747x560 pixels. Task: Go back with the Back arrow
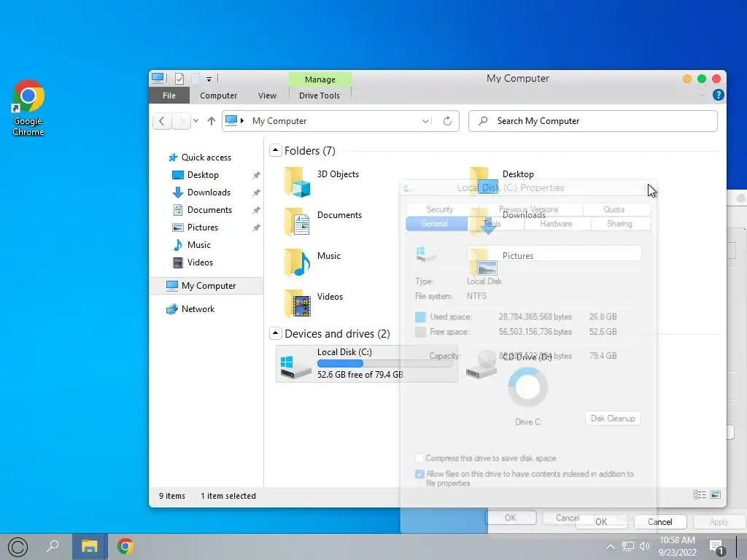coord(162,121)
